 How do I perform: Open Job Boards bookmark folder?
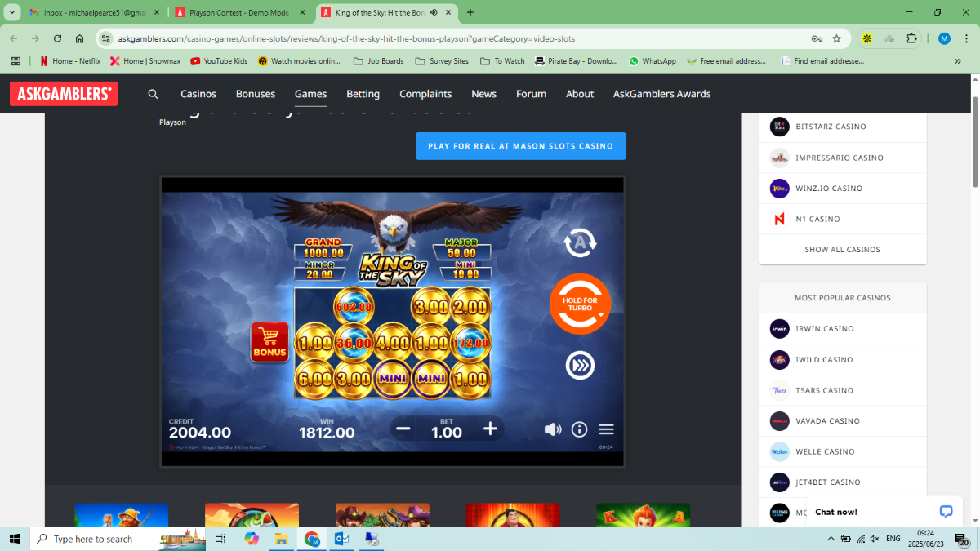tap(378, 61)
